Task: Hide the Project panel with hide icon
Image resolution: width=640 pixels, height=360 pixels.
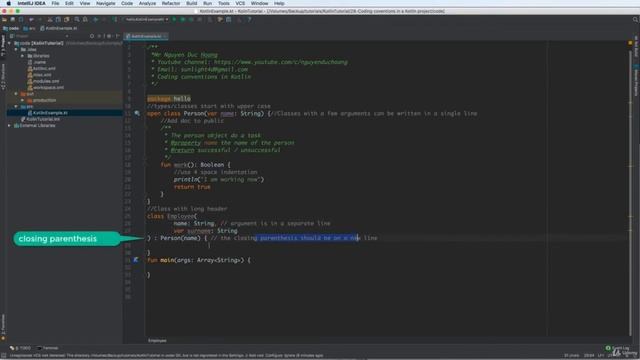Action: tap(118, 36)
